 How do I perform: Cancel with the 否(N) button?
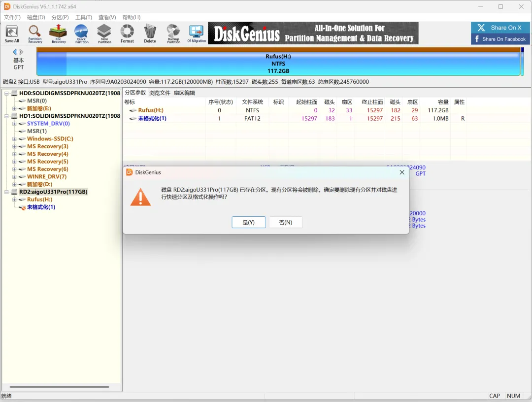[286, 222]
